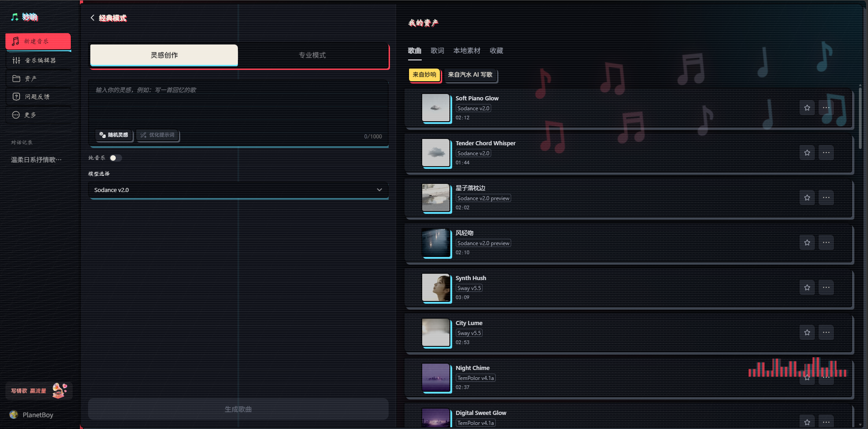Play Night Chime cover thumbnail
Image resolution: width=868 pixels, height=429 pixels.
click(436, 377)
